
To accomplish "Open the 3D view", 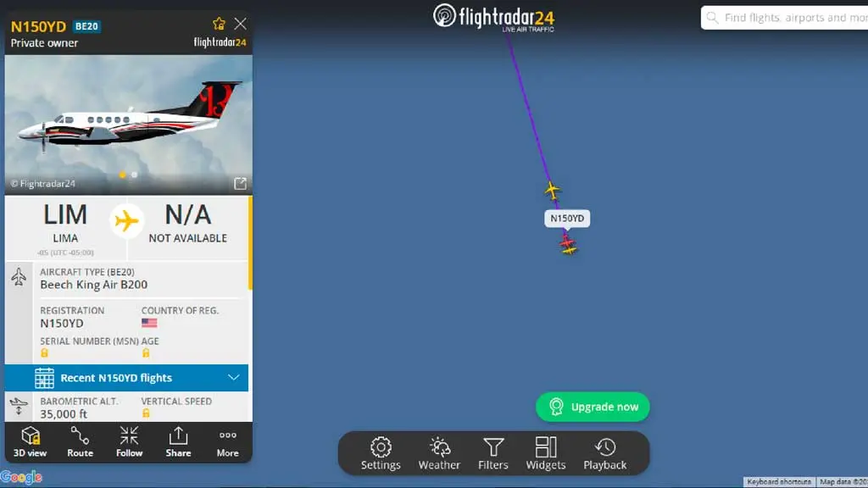I will point(30,442).
